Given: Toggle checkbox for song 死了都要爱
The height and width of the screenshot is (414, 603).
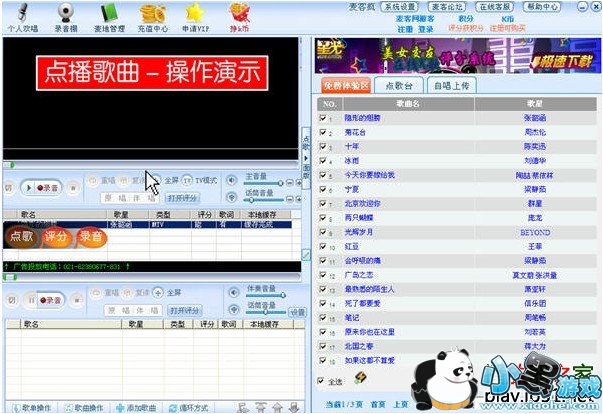Looking at the screenshot, I should tap(323, 303).
